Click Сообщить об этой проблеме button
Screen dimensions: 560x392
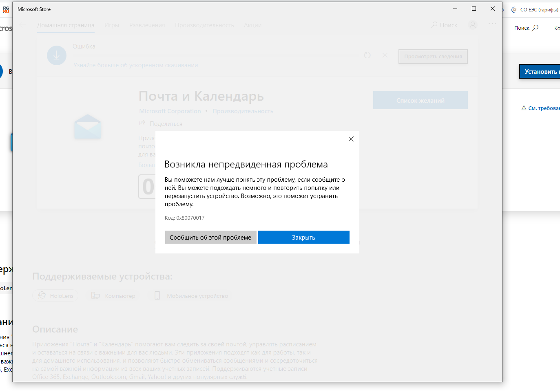pos(210,237)
